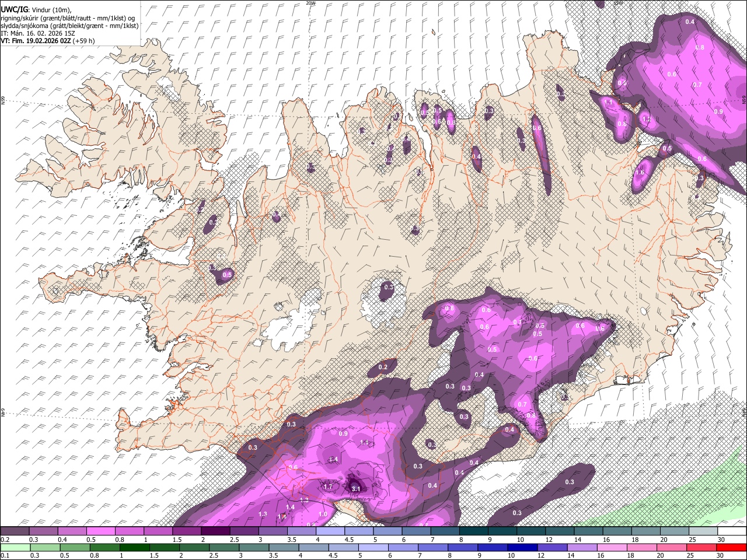Click the '25' label under the rain scale
747x560 pixels.
[x=690, y=555]
